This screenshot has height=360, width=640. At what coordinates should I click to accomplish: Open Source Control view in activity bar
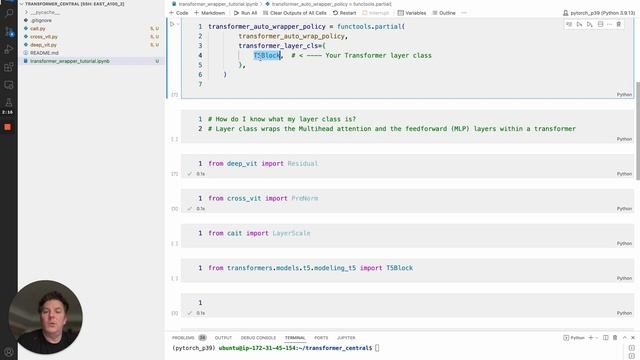(9, 32)
